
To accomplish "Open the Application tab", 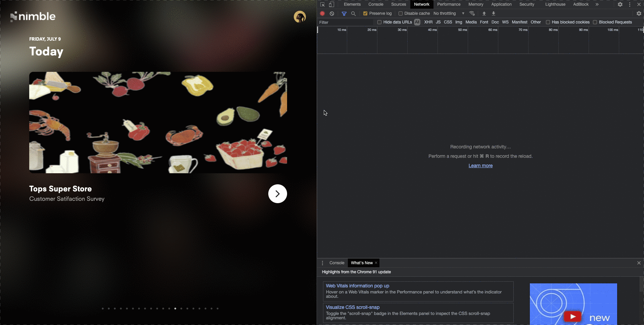I will tap(501, 4).
